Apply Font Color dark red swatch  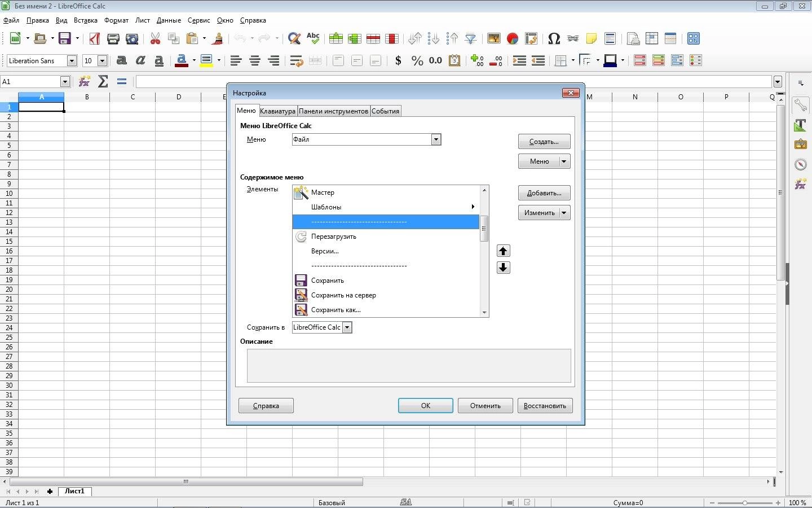click(x=182, y=60)
